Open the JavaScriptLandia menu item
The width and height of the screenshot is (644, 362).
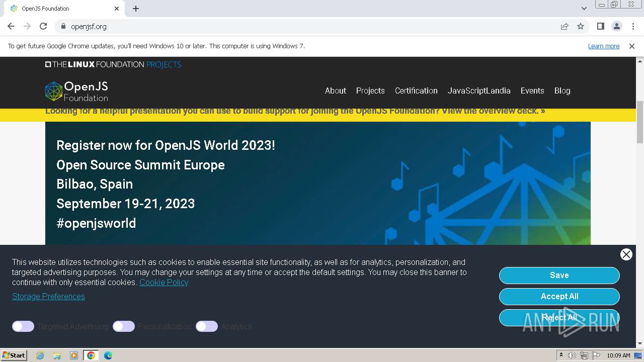(x=479, y=90)
